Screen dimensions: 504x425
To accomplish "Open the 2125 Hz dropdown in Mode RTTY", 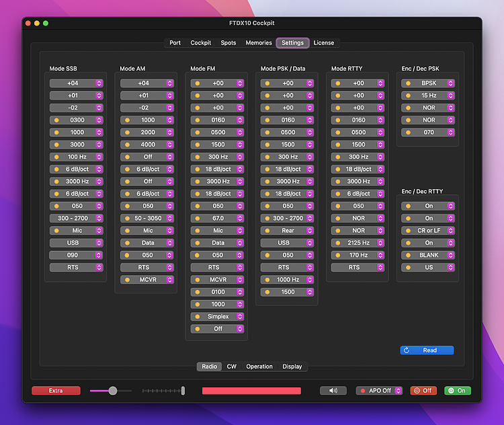I will (358, 243).
